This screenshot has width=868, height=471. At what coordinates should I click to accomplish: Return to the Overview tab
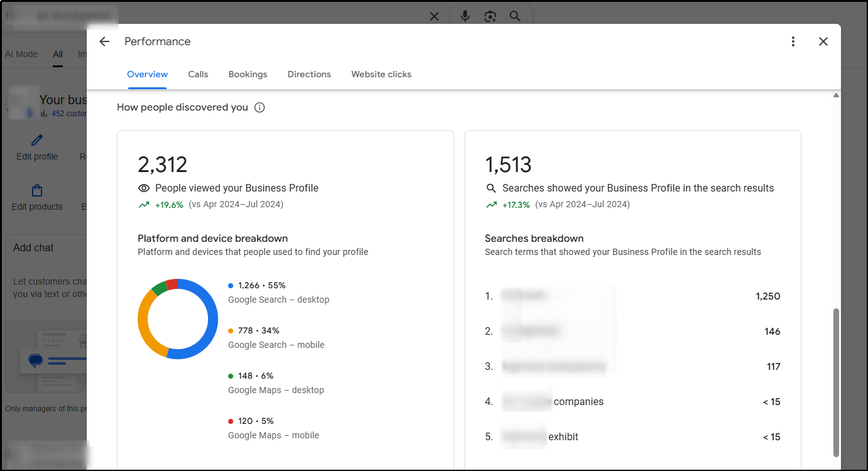click(147, 74)
